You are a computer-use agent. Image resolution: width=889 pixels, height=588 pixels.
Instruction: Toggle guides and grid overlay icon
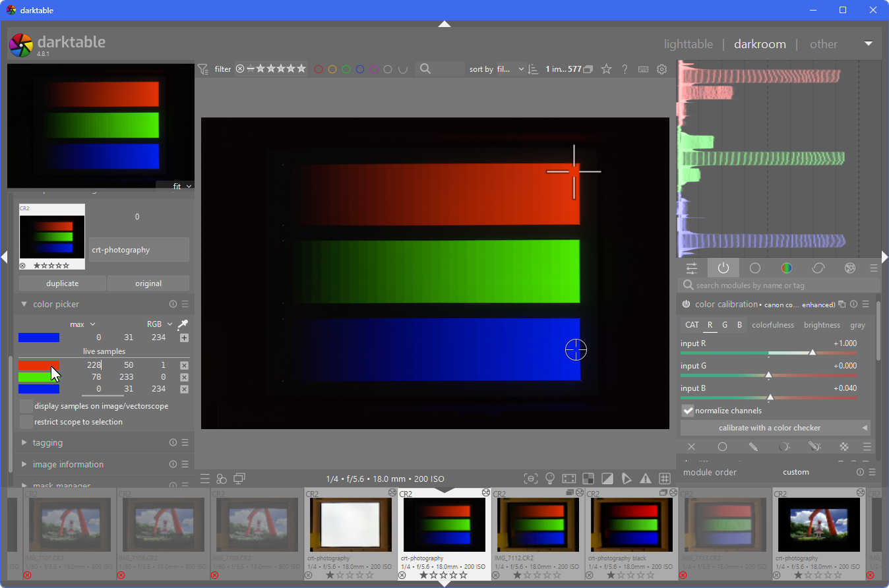pyautogui.click(x=665, y=479)
